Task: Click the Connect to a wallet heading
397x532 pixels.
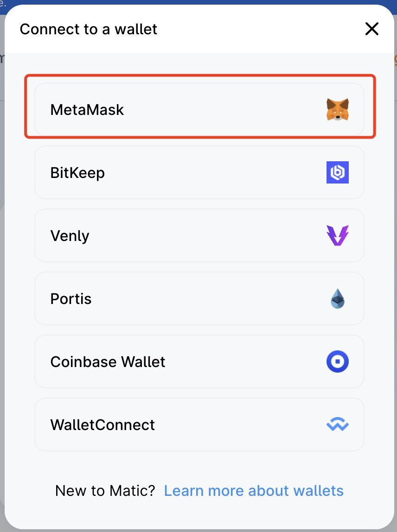Action: (x=88, y=29)
